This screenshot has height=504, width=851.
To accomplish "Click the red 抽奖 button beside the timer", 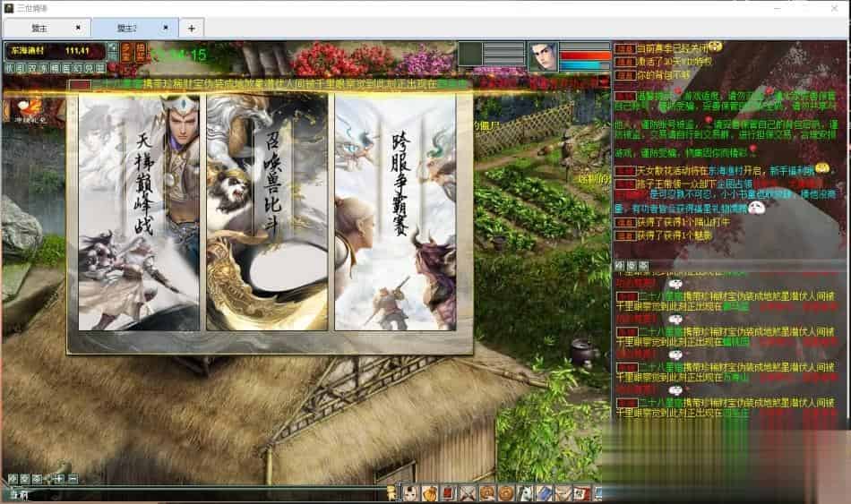I will coord(141,54).
